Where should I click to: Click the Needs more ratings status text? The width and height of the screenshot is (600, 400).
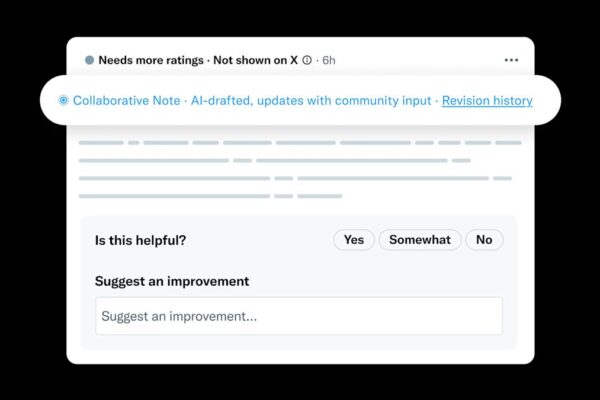pyautogui.click(x=148, y=60)
